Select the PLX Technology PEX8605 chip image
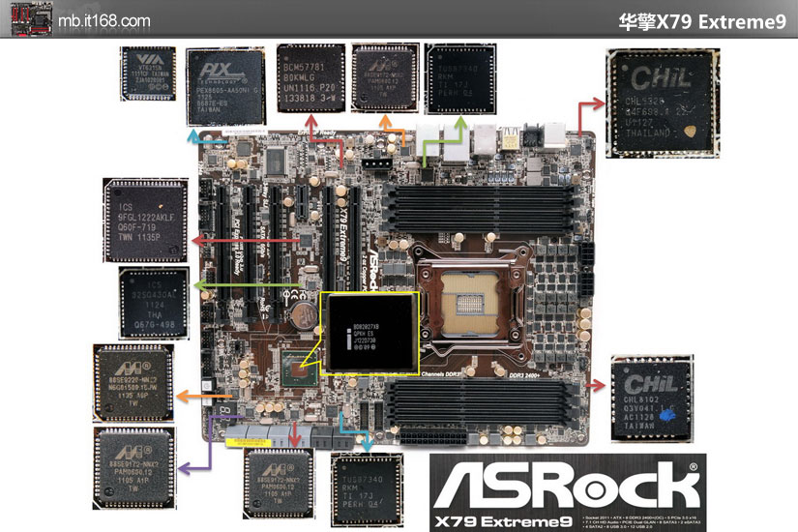This screenshot has width=798, height=532. [227, 86]
